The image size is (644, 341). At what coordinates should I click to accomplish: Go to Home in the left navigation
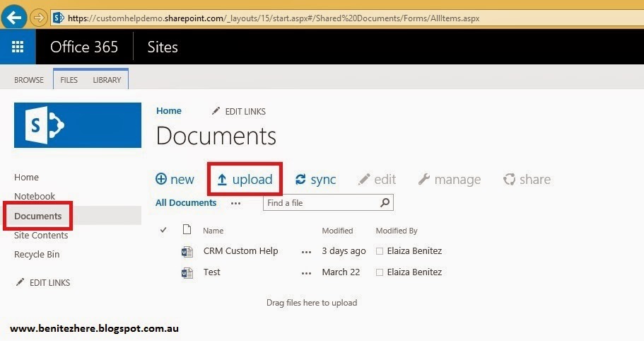click(x=26, y=177)
